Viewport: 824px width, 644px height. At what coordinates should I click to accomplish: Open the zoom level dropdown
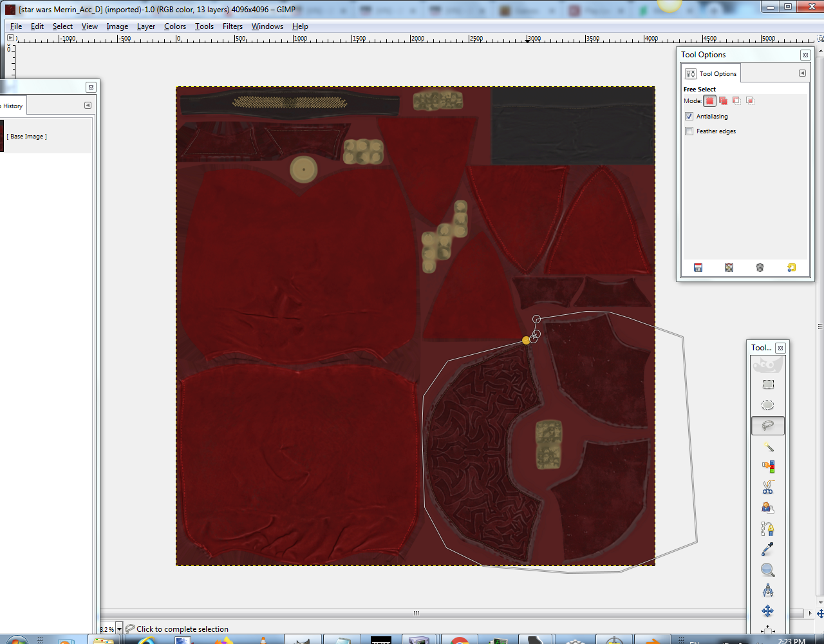tap(119, 629)
